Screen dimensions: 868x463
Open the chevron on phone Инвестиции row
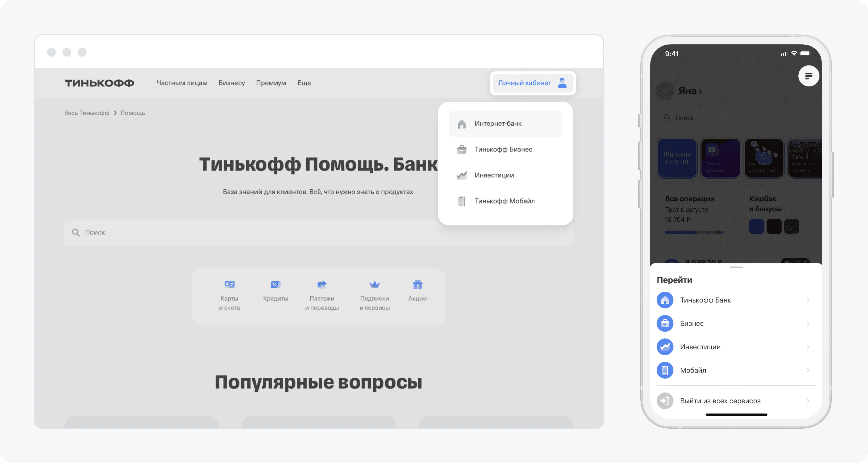[808, 347]
